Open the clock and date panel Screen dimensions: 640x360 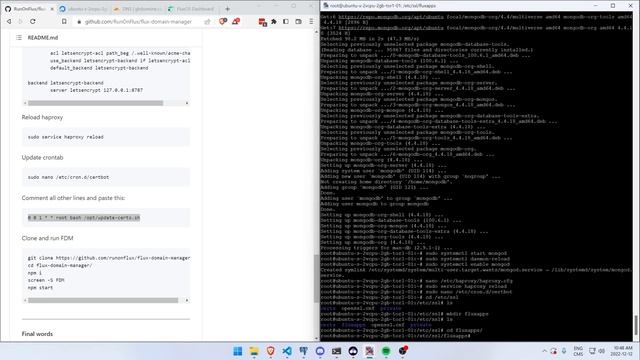click(622, 351)
